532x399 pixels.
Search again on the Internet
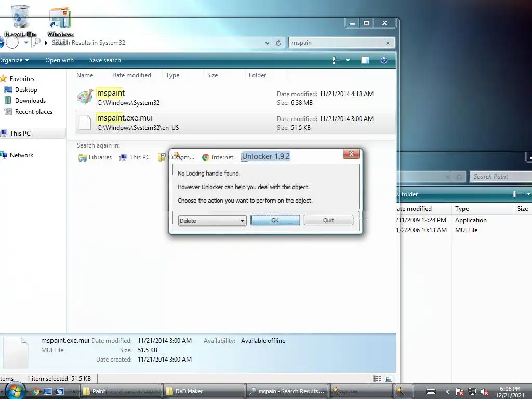(218, 157)
